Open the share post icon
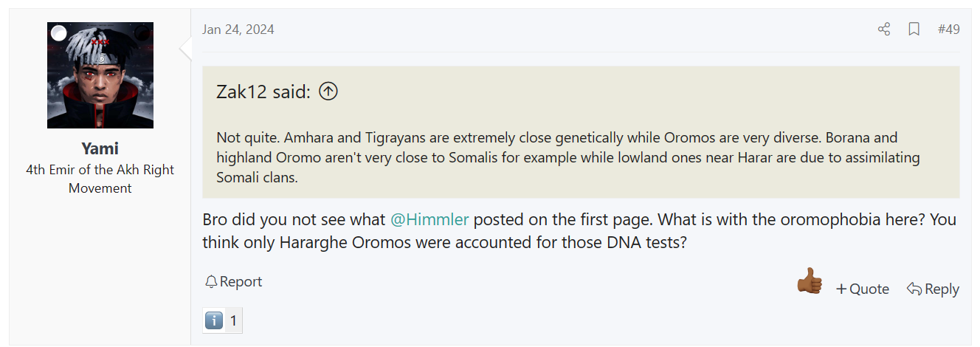The image size is (980, 347). (x=883, y=30)
